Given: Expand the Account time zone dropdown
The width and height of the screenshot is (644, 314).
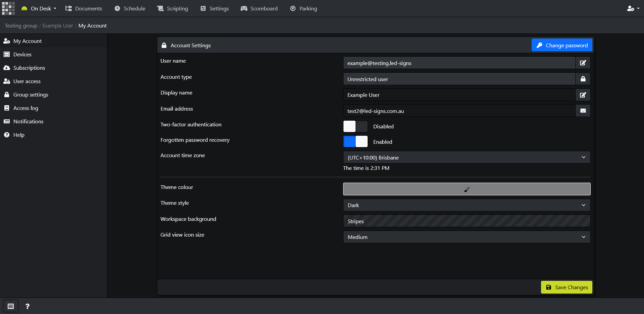Looking at the screenshot, I should click(467, 158).
